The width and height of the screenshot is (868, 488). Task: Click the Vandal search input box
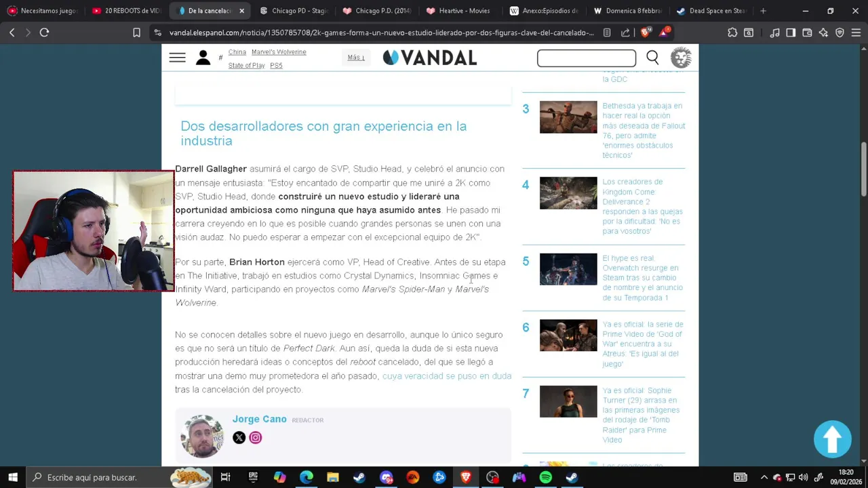tap(587, 58)
